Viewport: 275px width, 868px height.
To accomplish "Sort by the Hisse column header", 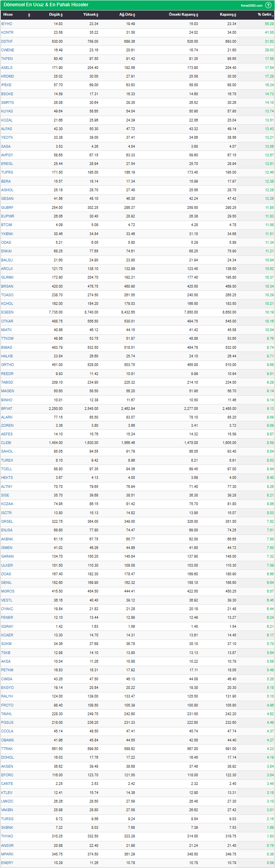I will [x=8, y=14].
